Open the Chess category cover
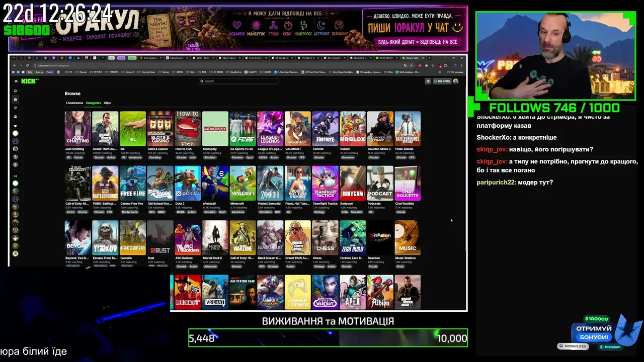 click(x=325, y=237)
